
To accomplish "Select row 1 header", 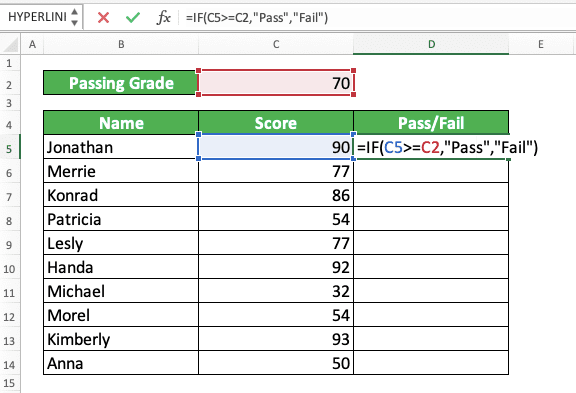I will point(10,63).
